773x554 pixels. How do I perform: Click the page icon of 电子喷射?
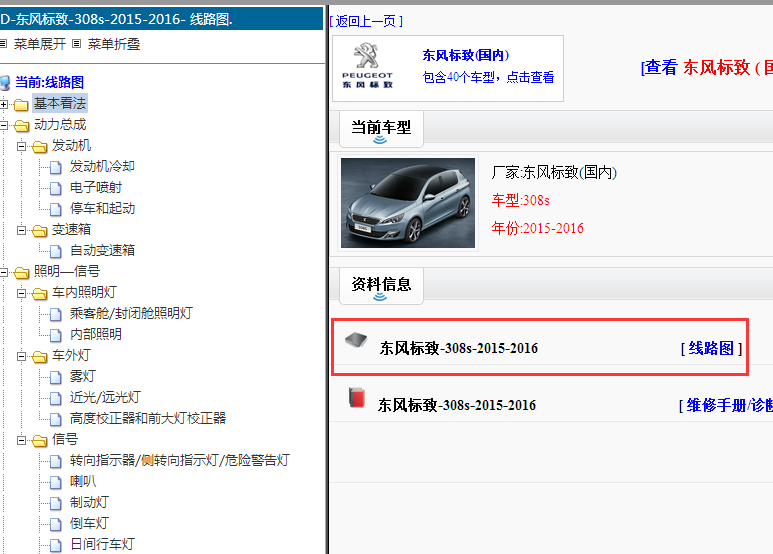56,188
